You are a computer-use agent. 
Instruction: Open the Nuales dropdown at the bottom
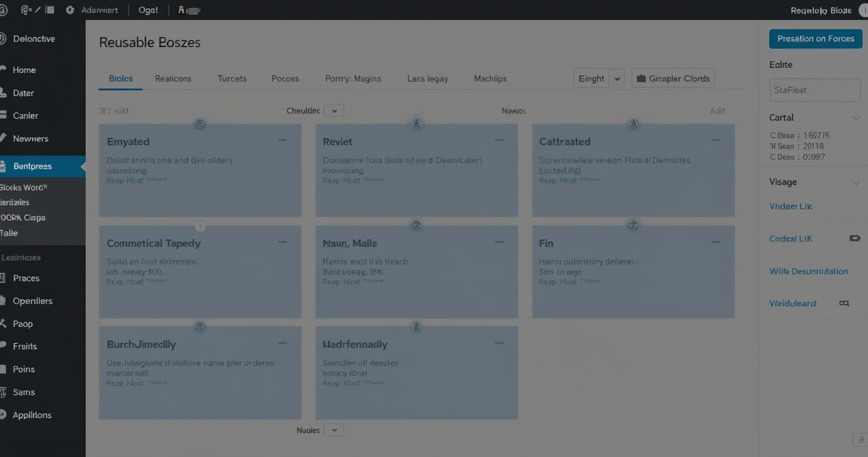coord(333,429)
